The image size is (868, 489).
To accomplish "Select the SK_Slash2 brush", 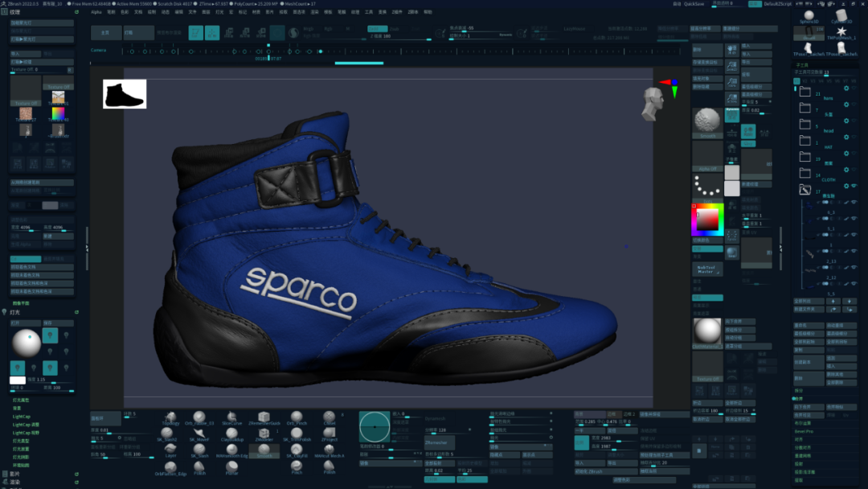I will tap(166, 434).
